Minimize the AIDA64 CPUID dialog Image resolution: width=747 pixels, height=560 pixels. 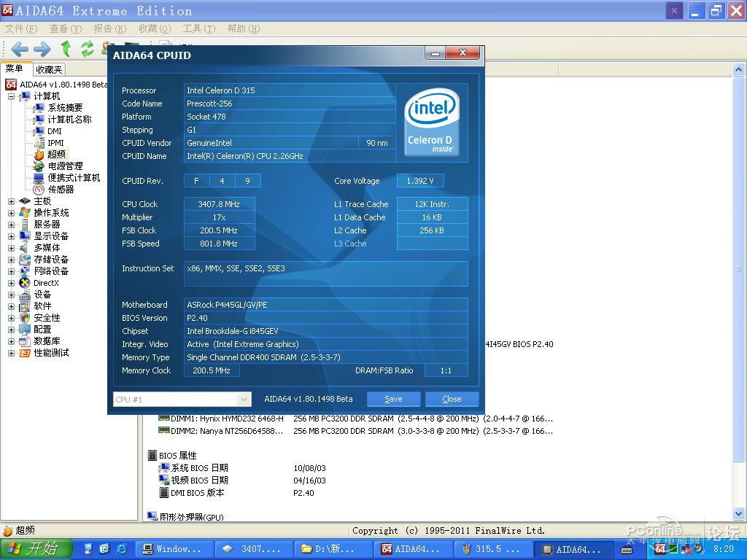click(435, 52)
